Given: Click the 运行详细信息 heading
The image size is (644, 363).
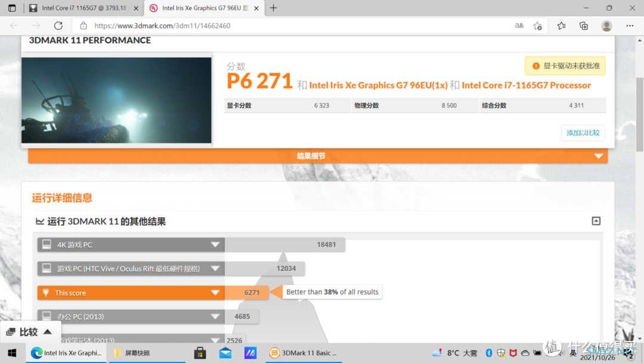Looking at the screenshot, I should [x=62, y=198].
